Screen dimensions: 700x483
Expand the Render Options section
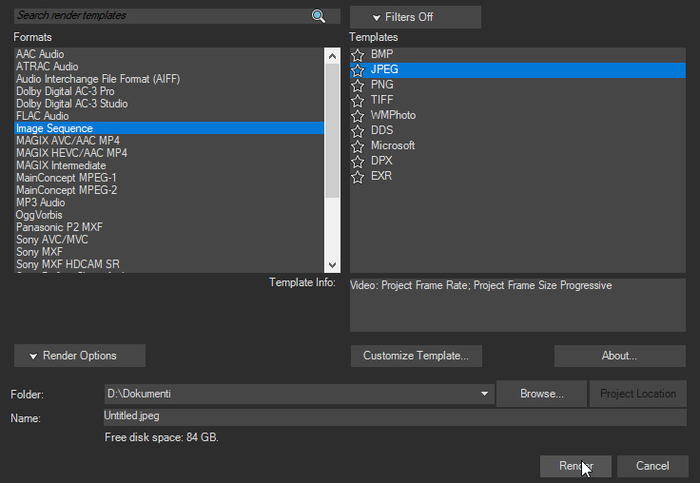point(80,355)
